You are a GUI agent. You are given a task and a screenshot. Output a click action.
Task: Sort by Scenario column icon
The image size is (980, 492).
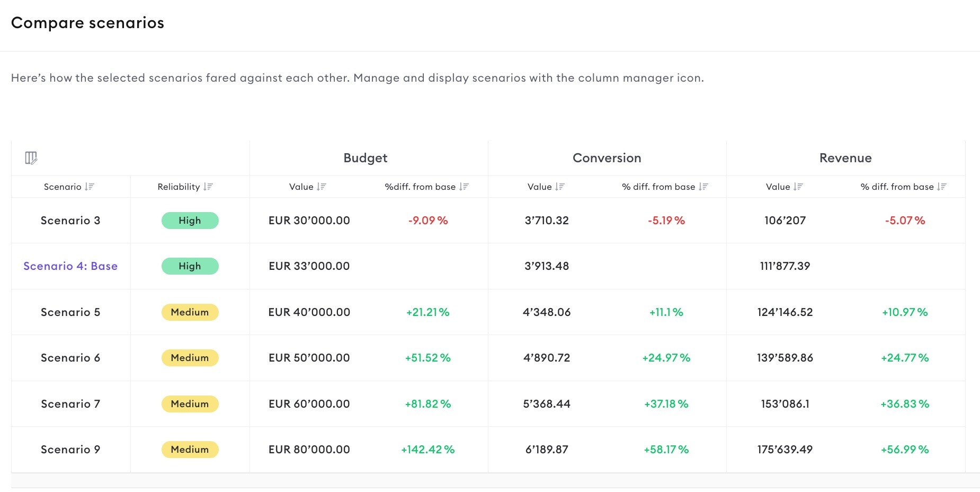[x=90, y=187]
